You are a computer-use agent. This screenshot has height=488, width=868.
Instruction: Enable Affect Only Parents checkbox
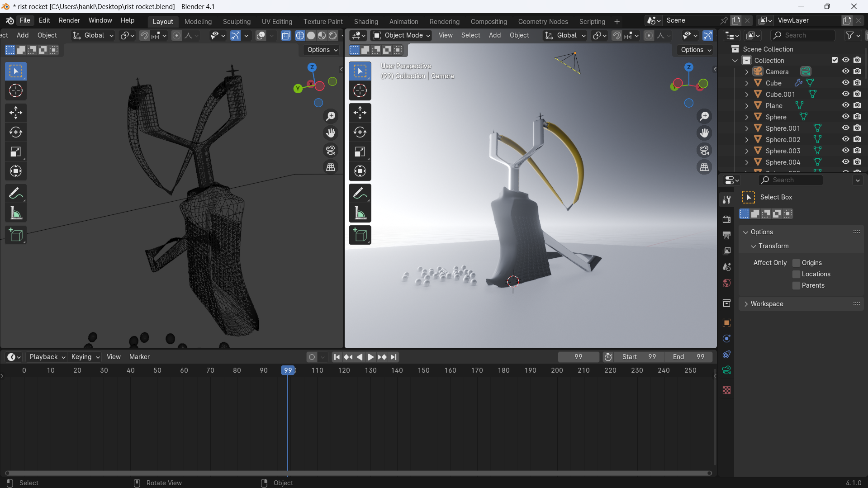[797, 285]
